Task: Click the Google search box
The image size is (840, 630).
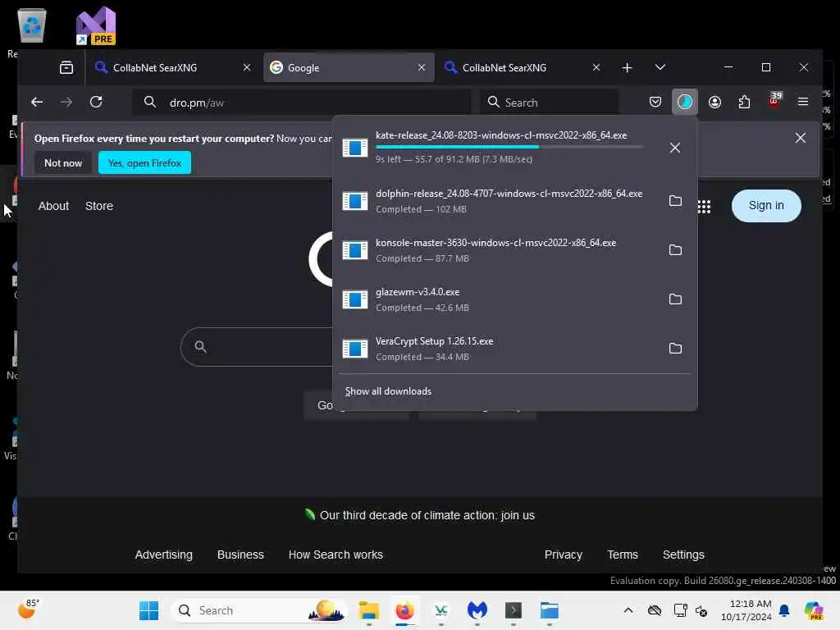Action: (x=257, y=347)
